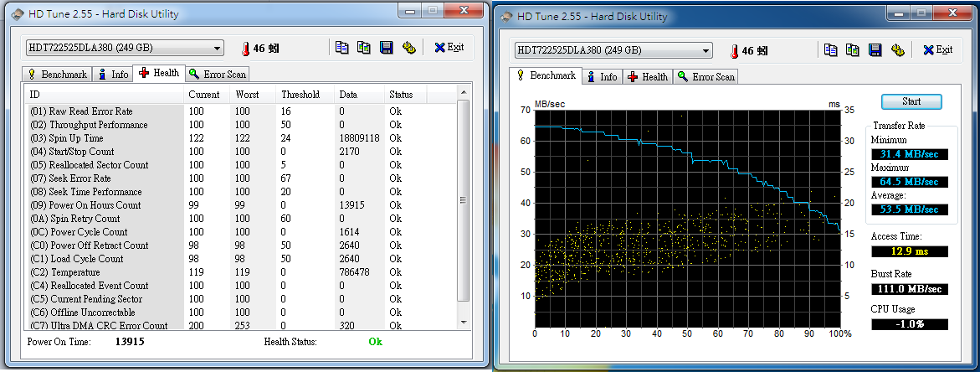980x372 pixels.
Task: Click the Threshold column header
Action: coord(300,95)
